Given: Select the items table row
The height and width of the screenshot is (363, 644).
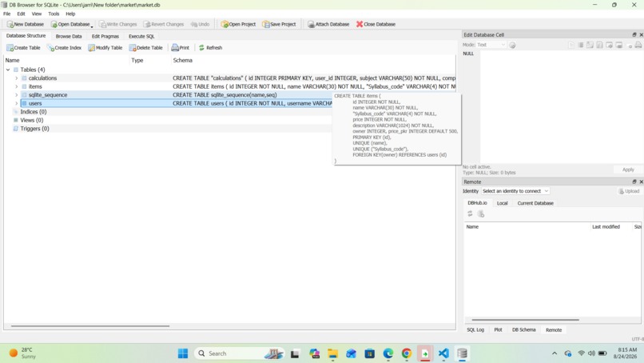Looking at the screenshot, I should [x=230, y=86].
